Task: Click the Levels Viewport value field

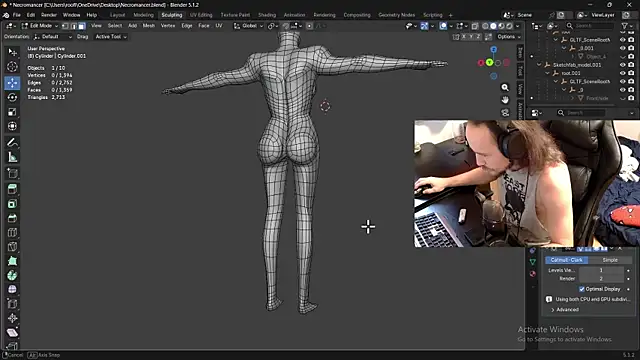Action: (601, 270)
